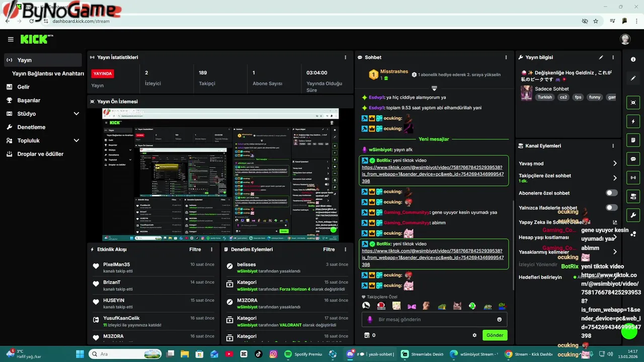Open Streamlabs Desktop from taskbar
Screen dimensions: 644x362
point(422,354)
